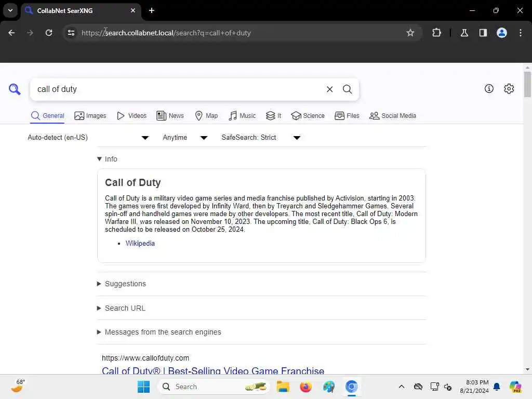Reload the page
The image size is (532, 399).
[49, 33]
